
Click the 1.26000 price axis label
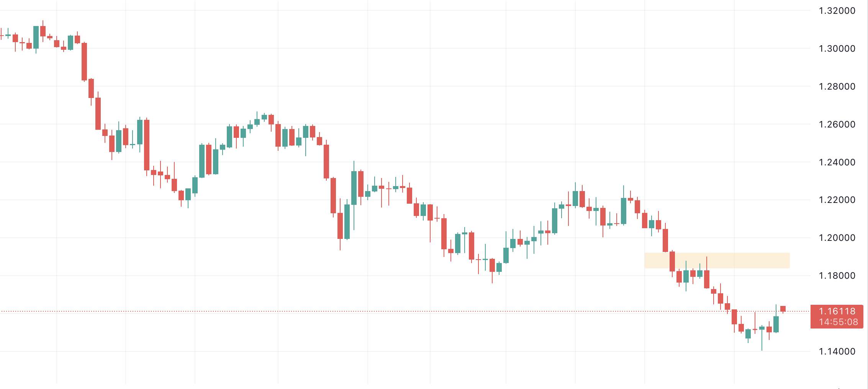point(837,124)
